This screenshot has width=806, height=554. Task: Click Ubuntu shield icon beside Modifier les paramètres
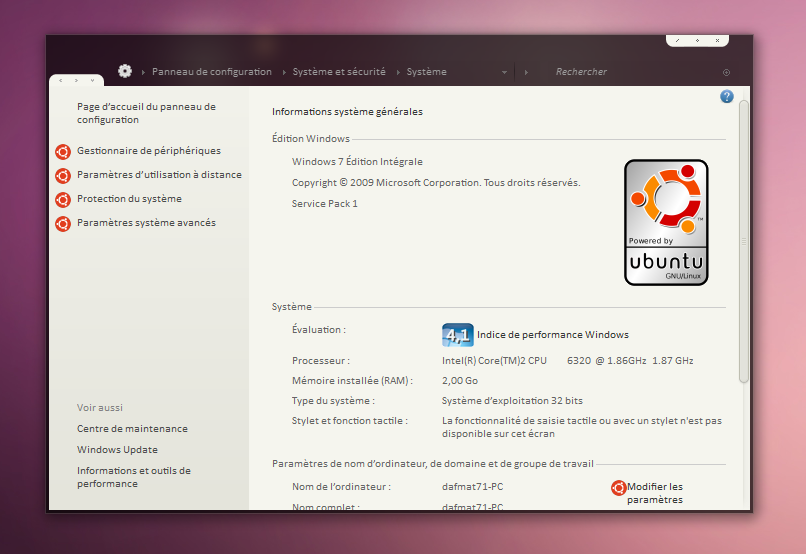618,488
